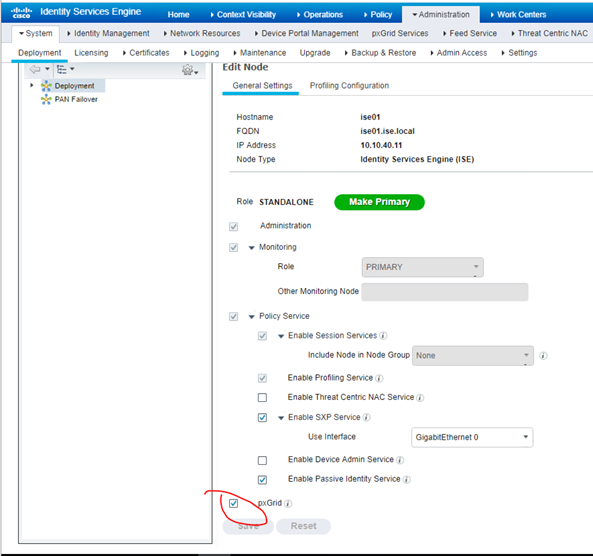
Task: Switch to the Upgrade tab
Action: click(315, 53)
